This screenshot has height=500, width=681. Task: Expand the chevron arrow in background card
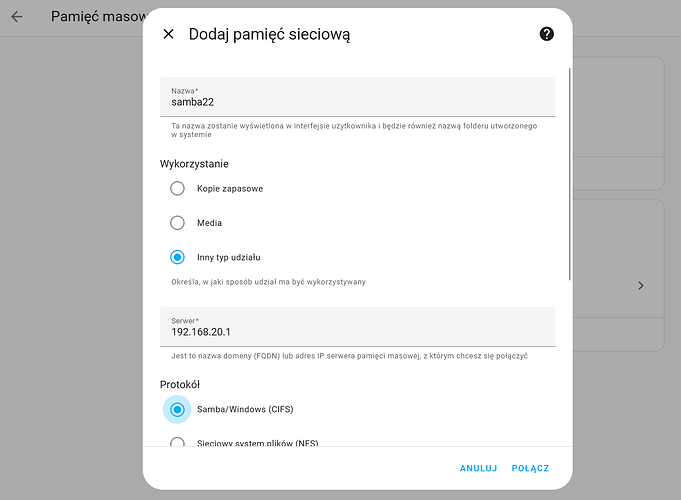641,286
